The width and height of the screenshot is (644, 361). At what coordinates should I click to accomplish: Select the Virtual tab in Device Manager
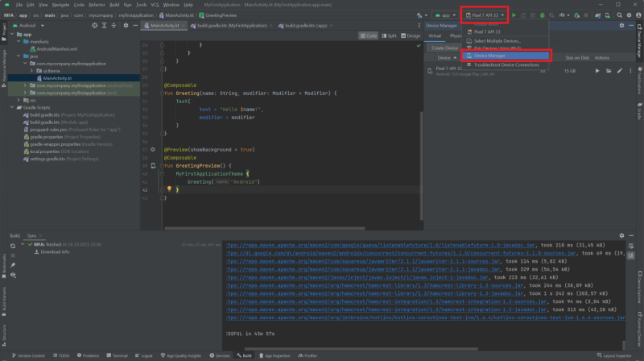[x=435, y=35]
